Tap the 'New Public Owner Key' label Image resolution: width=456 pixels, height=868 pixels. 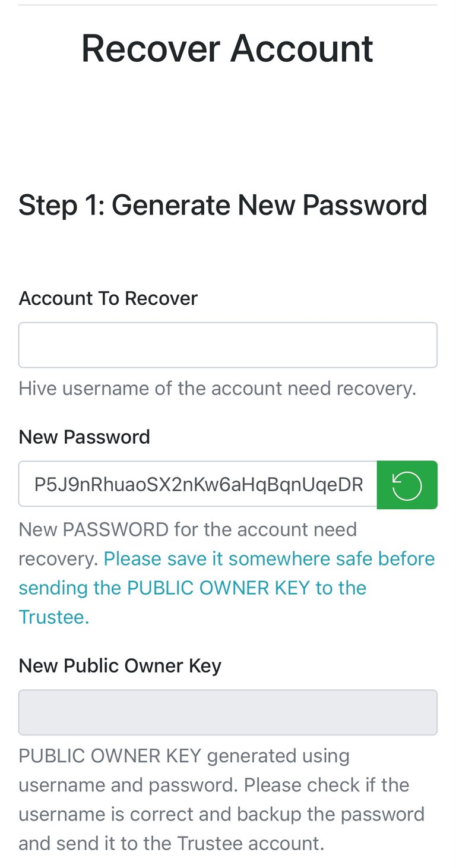[x=120, y=666]
